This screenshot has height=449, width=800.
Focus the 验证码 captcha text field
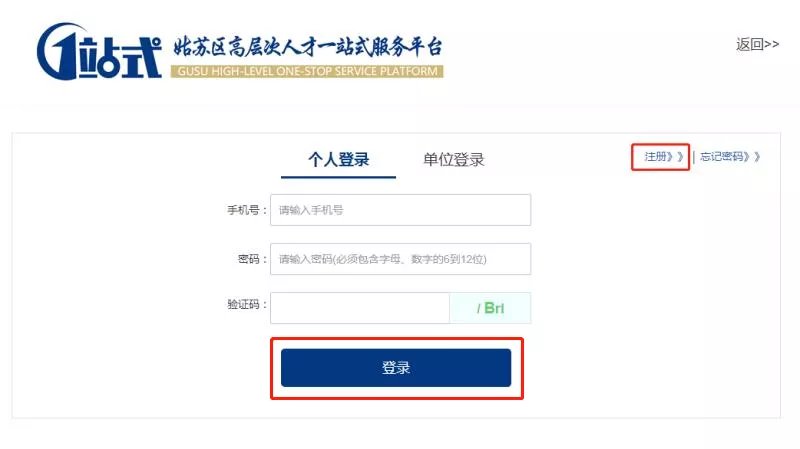pos(360,308)
